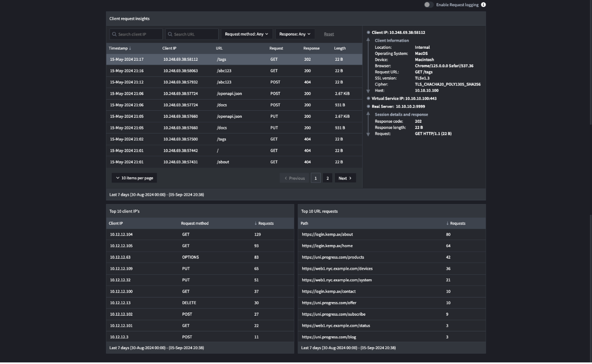Click the Timestamp sort arrow
The image size is (592, 364).
pyautogui.click(x=130, y=48)
